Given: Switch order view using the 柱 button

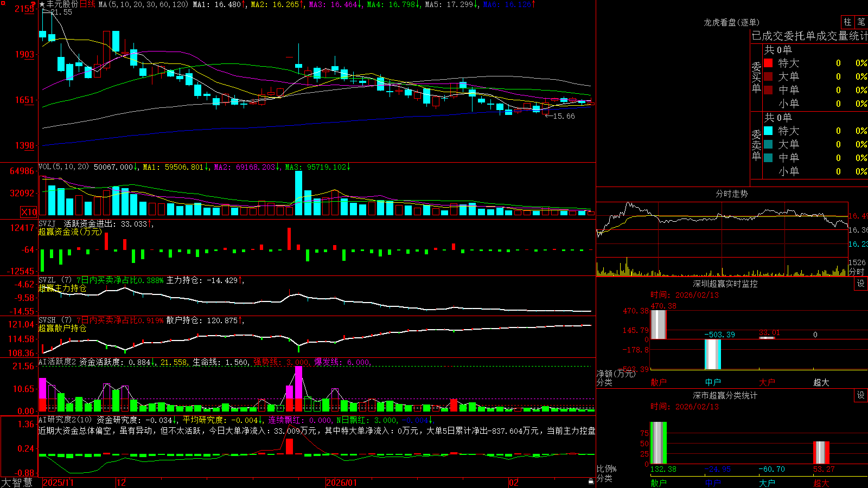Looking at the screenshot, I should pyautogui.click(x=847, y=22).
